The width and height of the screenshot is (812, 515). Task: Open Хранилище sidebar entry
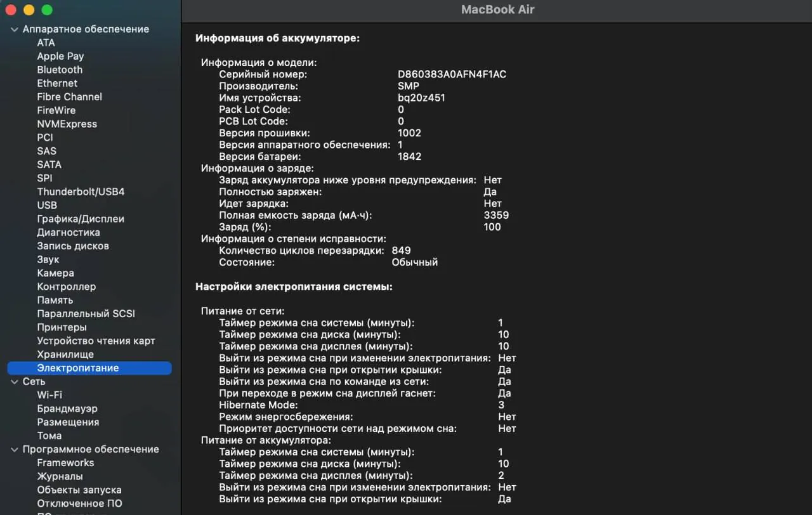65,355
